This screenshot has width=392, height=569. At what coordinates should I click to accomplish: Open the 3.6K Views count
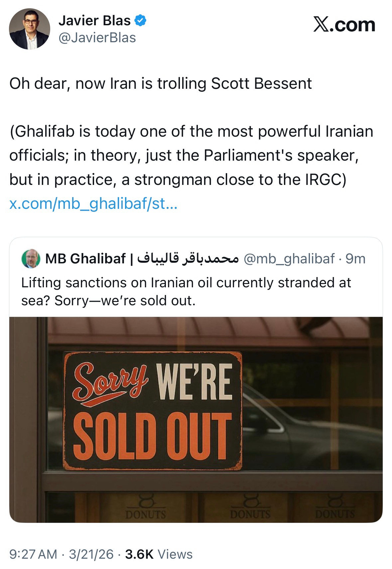pos(159,554)
